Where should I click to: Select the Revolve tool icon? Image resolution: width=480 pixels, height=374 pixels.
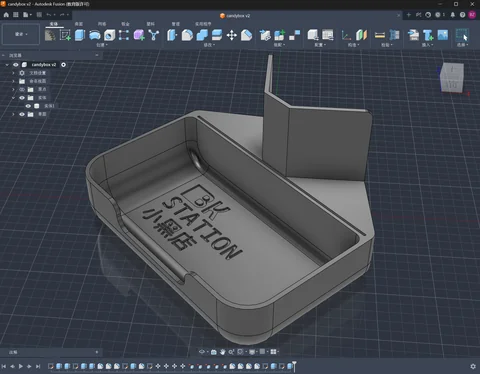coord(95,35)
